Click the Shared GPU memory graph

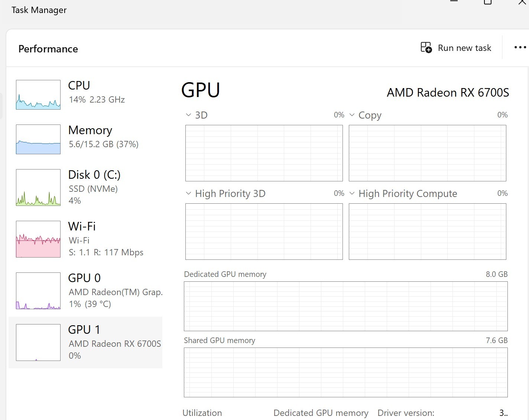click(x=346, y=372)
